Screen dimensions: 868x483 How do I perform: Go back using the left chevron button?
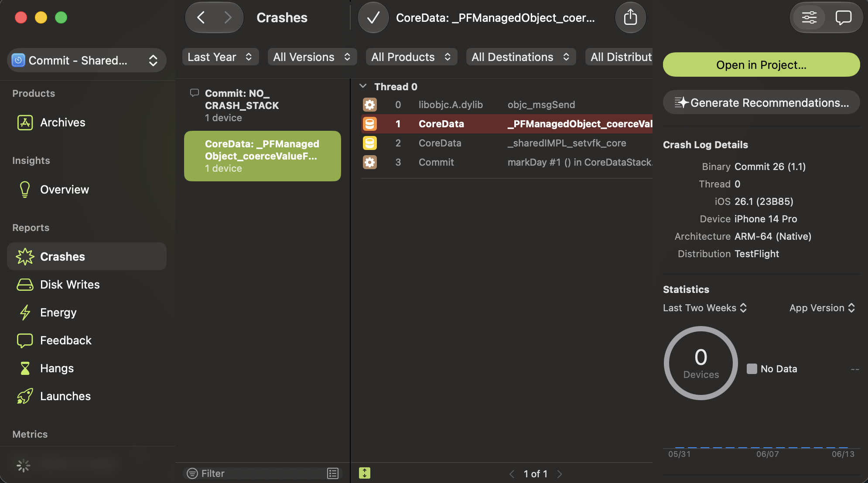tap(201, 17)
